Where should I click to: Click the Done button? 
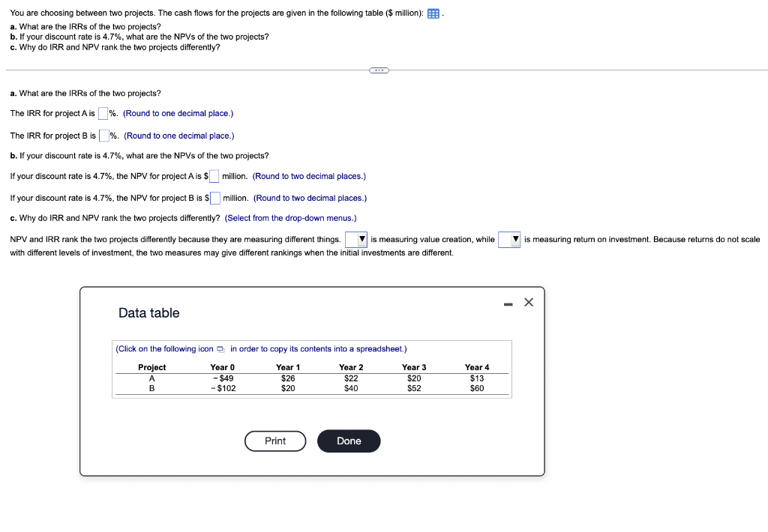click(349, 441)
